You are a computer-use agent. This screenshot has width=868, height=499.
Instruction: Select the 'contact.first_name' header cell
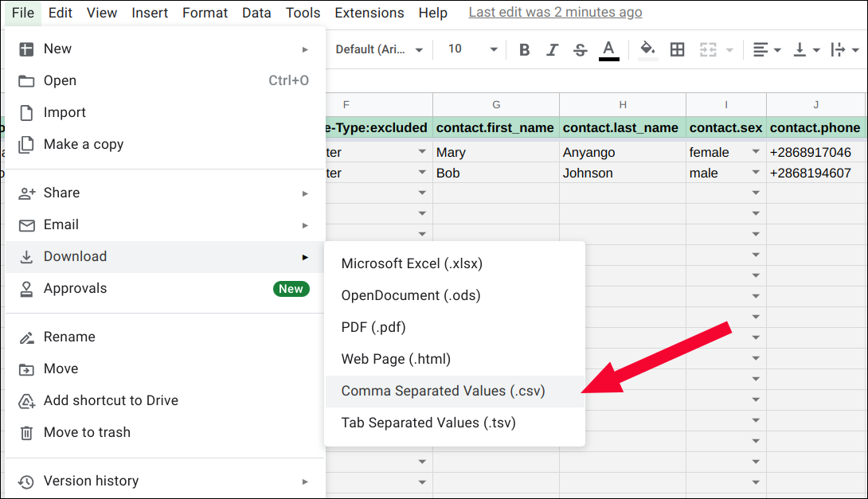496,128
